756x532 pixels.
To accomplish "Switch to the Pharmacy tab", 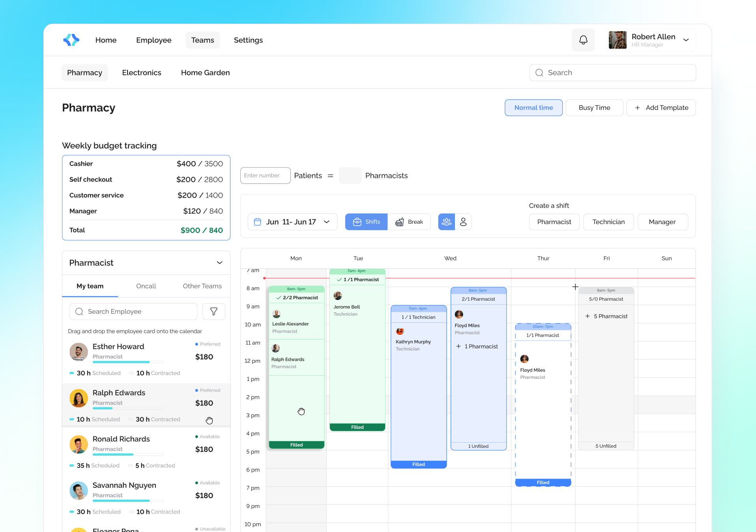I will tap(84, 73).
